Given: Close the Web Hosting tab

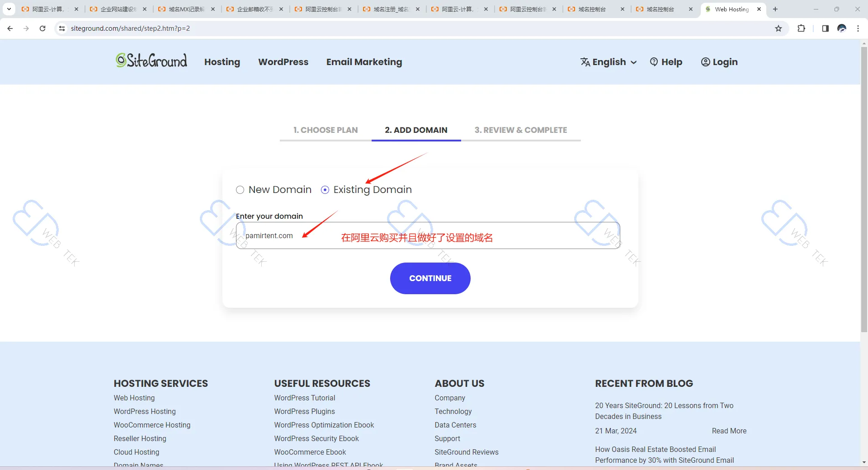Looking at the screenshot, I should [759, 9].
